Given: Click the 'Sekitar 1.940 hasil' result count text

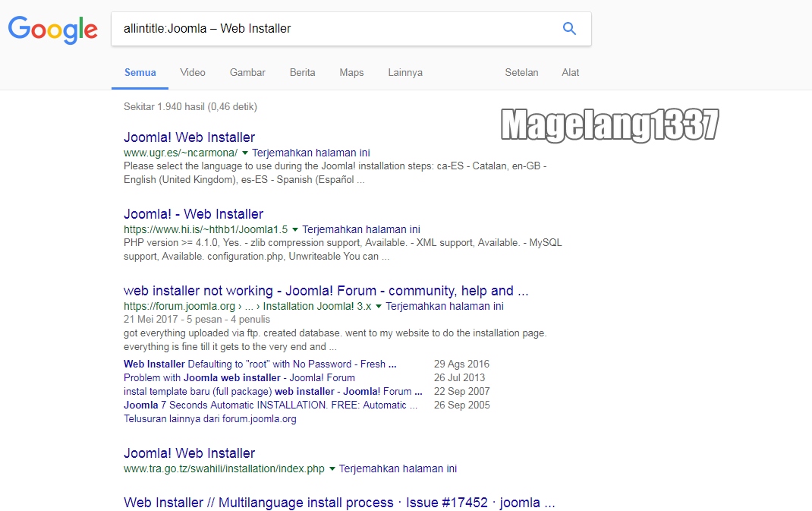Looking at the screenshot, I should click(190, 107).
